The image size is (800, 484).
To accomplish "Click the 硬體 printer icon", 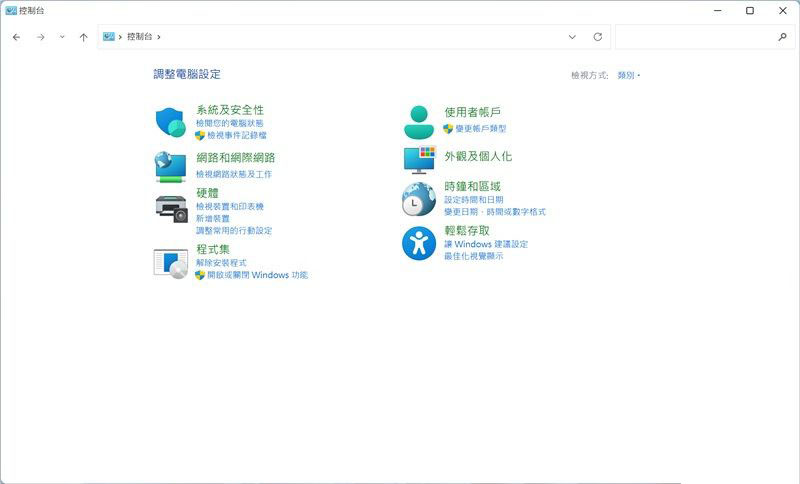I will (x=171, y=208).
